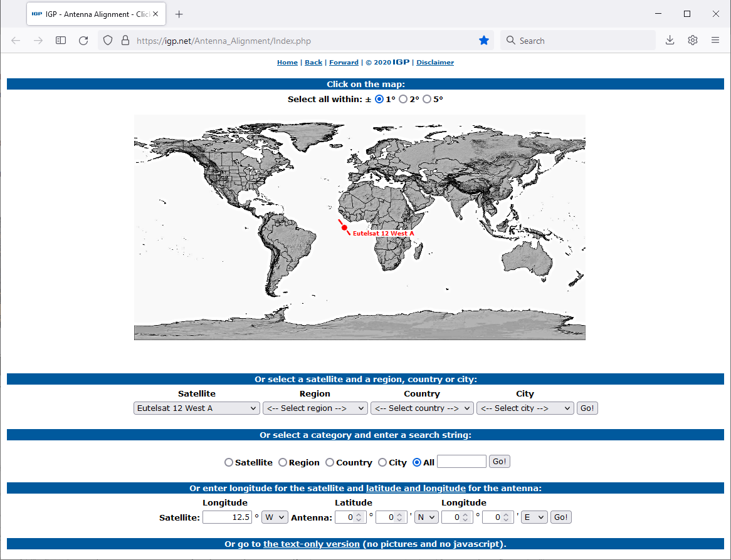Click the Eutelsat 12 West A map marker

click(x=345, y=227)
